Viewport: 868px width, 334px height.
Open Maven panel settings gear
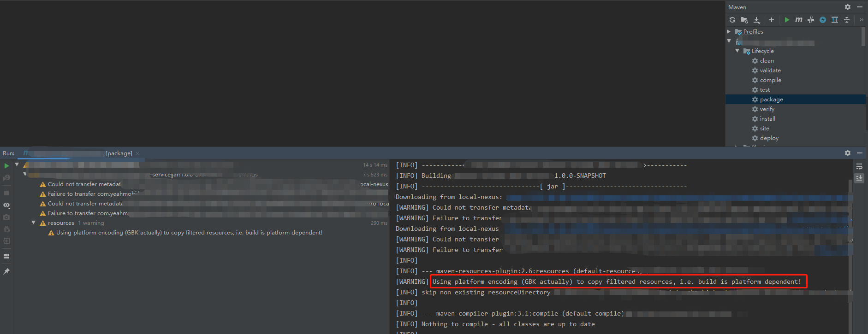(x=848, y=7)
